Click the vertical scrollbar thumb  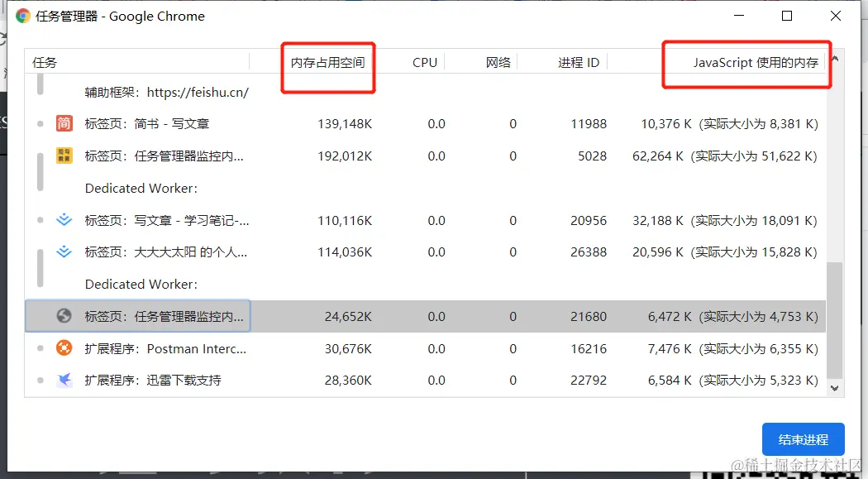click(835, 321)
